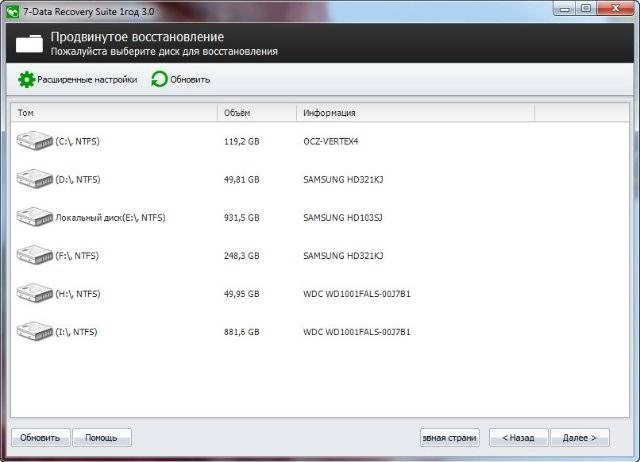This screenshot has height=462, width=640.
Task: Click the bottom Обновить button
Action: (x=40, y=438)
